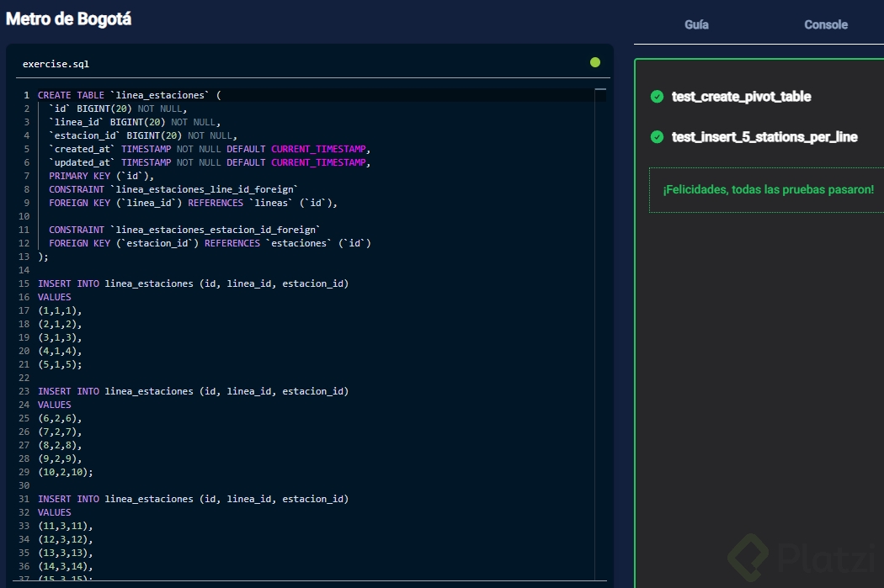Click the Metro de Bogotá title
Image resolution: width=884 pixels, height=588 pixels.
[x=69, y=19]
